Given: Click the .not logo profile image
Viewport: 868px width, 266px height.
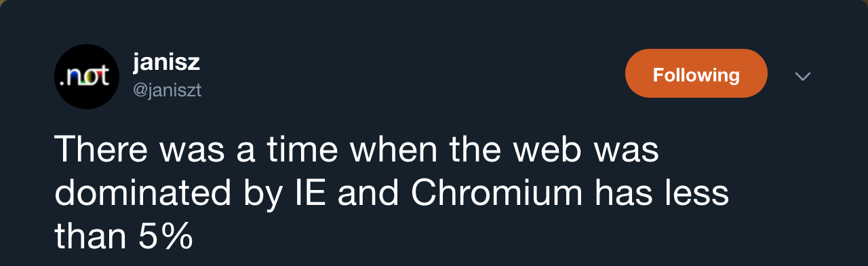Looking at the screenshot, I should pos(87,77).
